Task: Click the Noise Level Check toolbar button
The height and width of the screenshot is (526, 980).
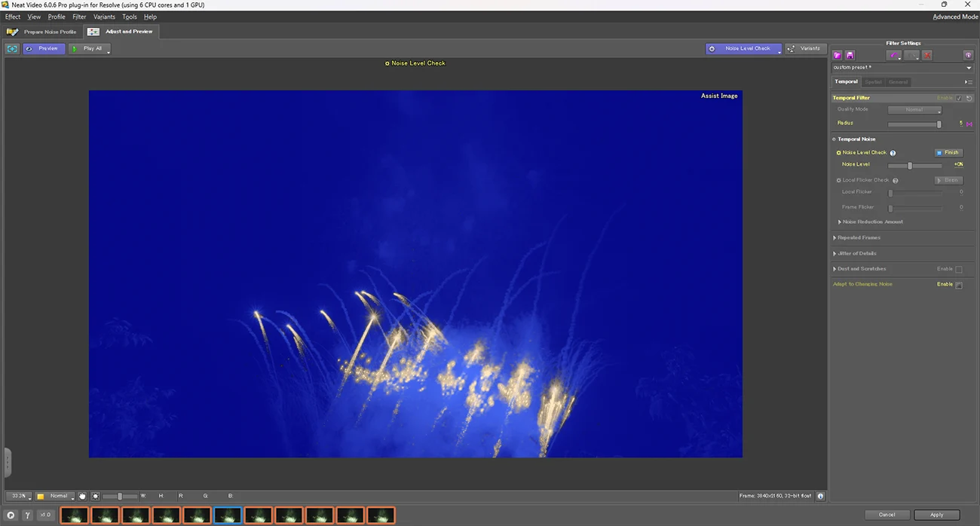Action: [743, 48]
